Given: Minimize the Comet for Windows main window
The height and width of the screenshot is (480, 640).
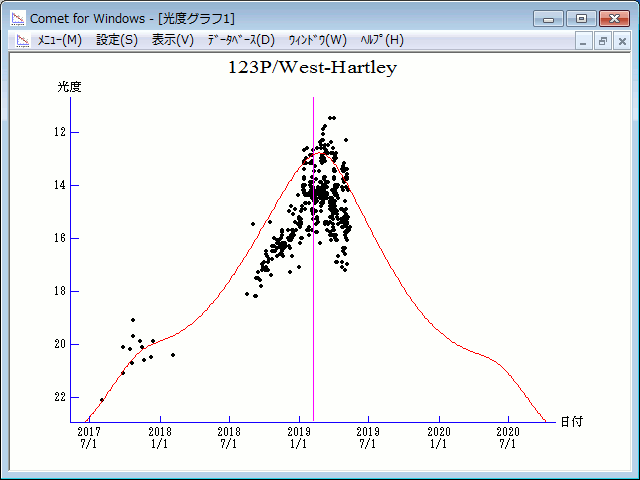Looking at the screenshot, I should [x=548, y=18].
